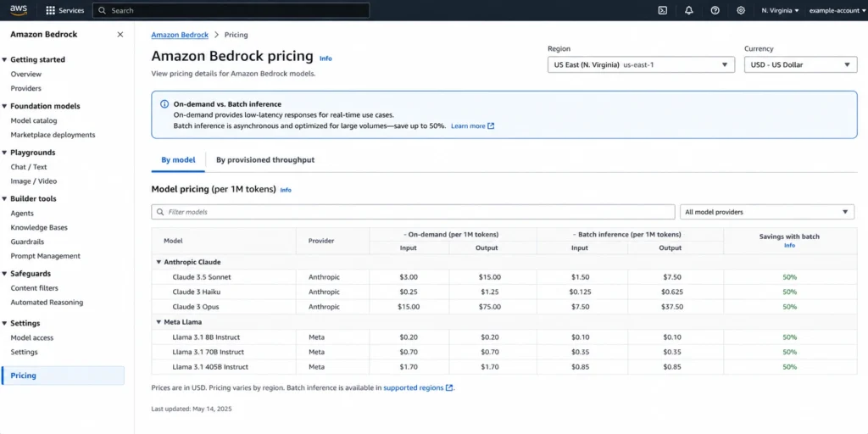Open the settings gear in top bar

click(741, 10)
